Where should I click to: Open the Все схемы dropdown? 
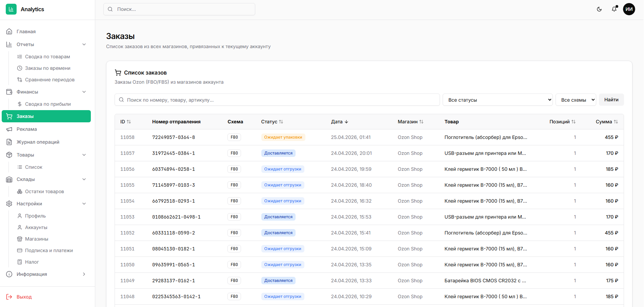pyautogui.click(x=576, y=100)
